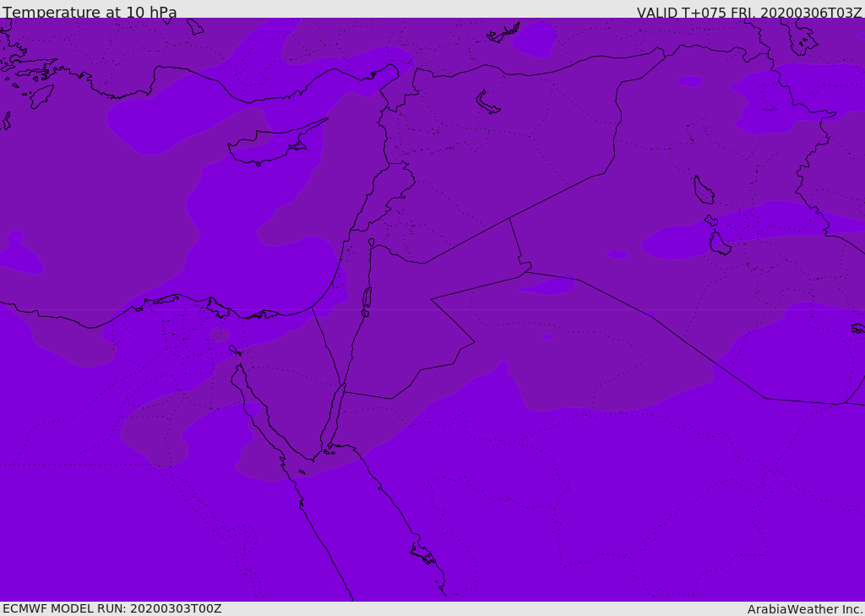Click the ECMWF MODEL RUN label
Screen dimensions: 865x616
point(112,608)
